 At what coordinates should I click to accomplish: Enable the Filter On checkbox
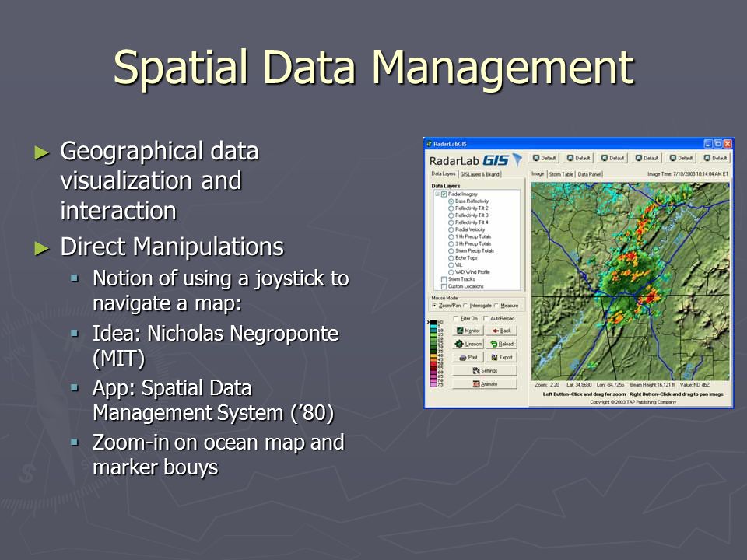(x=456, y=319)
